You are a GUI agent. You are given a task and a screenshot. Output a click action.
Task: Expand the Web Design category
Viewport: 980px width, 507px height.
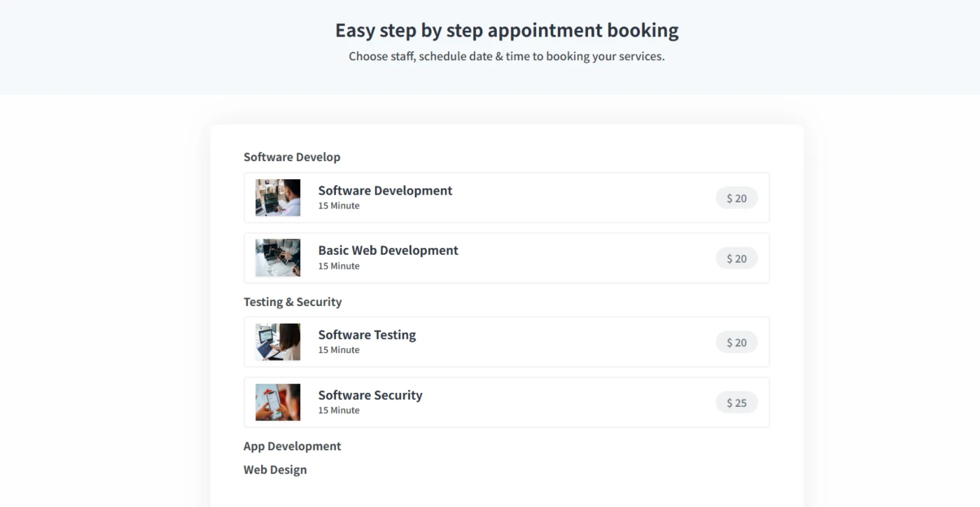[x=275, y=470]
